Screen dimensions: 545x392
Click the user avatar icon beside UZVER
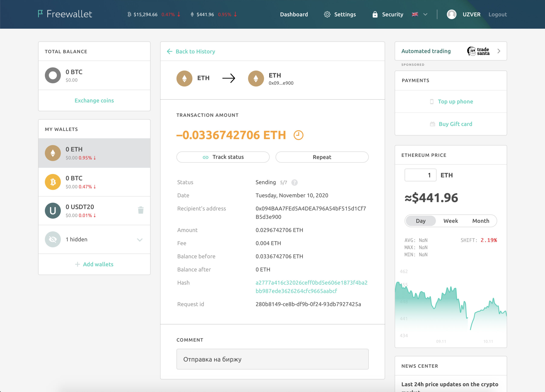(452, 14)
